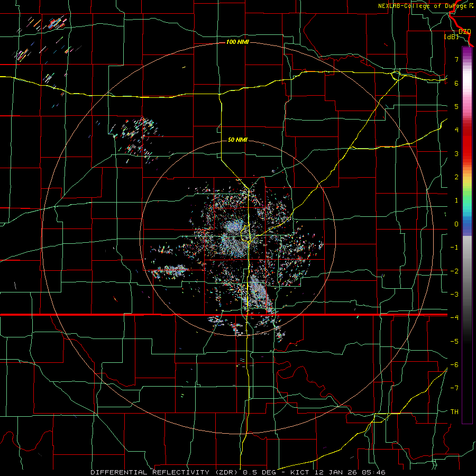Click the -4 value on the color scale
This screenshot has width=476, height=476.
[x=454, y=317]
